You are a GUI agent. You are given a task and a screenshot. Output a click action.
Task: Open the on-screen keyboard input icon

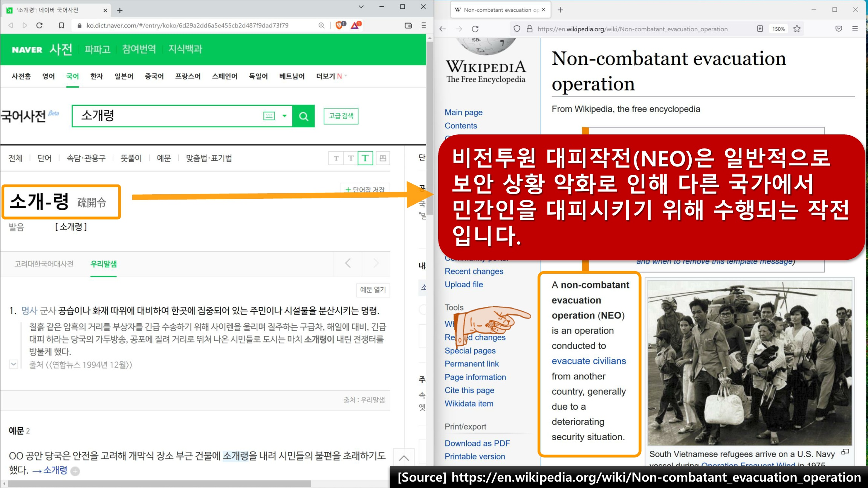click(x=269, y=116)
